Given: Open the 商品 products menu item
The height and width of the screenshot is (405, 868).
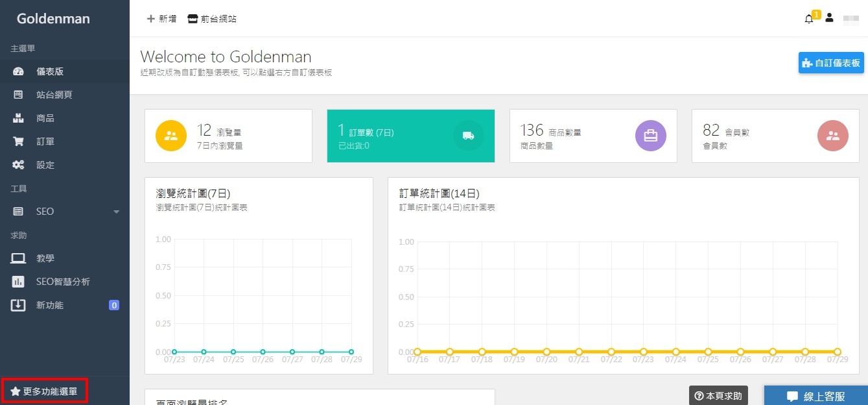Looking at the screenshot, I should click(x=65, y=118).
